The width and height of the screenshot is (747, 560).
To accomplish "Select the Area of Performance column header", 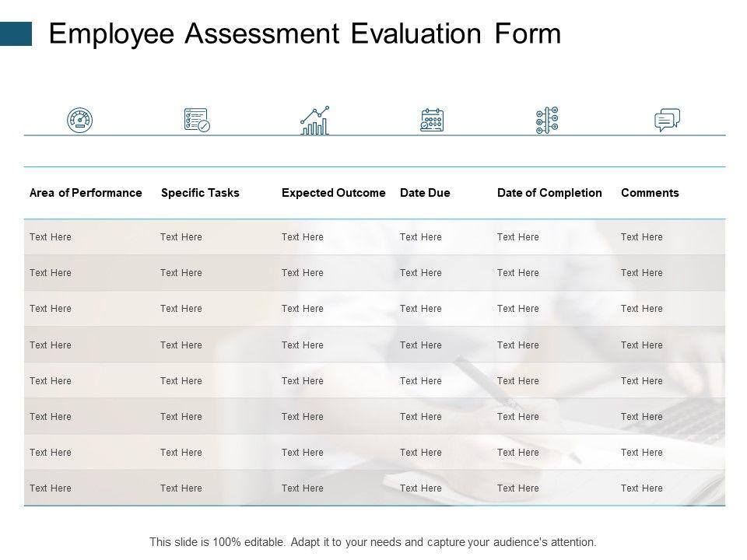I will coord(86,193).
